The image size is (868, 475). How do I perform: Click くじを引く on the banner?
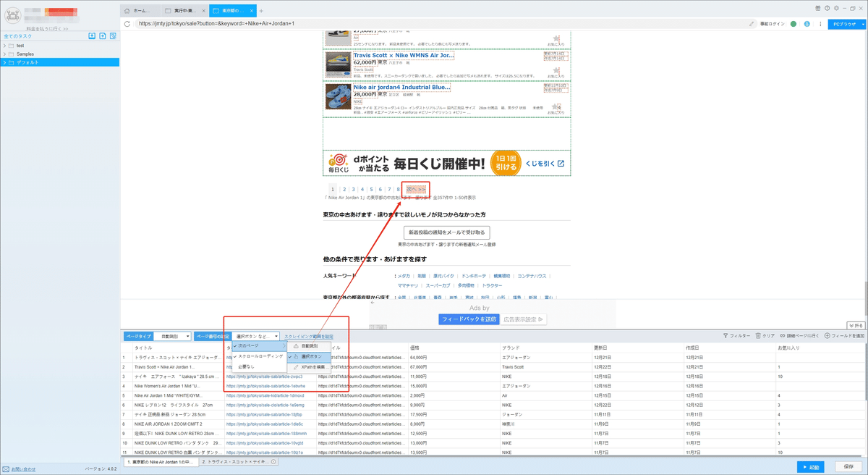[x=545, y=163]
